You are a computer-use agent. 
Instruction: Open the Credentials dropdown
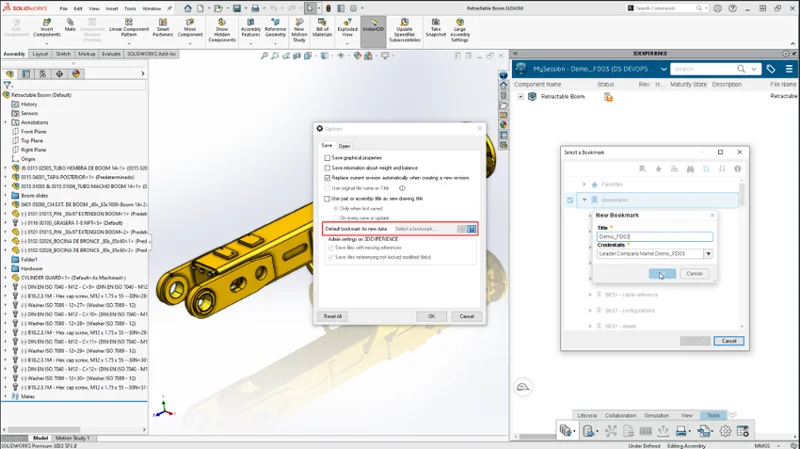point(708,254)
